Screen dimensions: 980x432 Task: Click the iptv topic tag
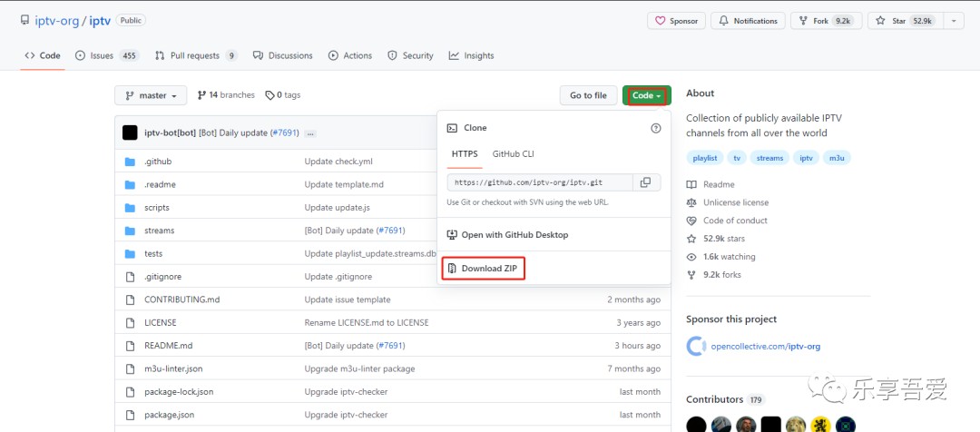click(x=807, y=158)
